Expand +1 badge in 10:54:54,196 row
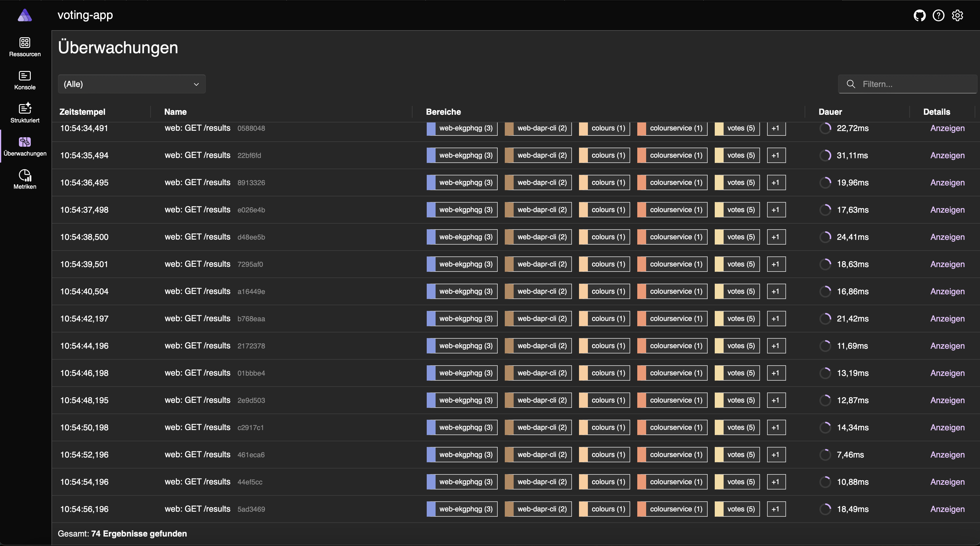 tap(776, 482)
